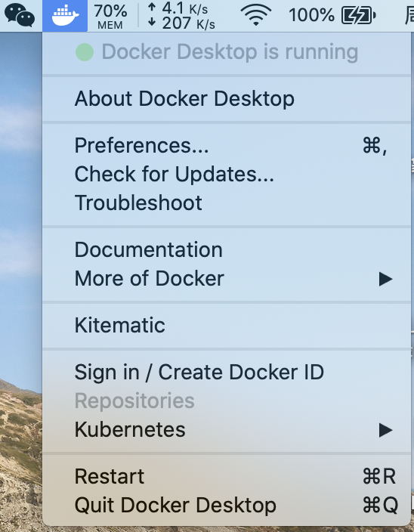Open Documentation menu item
Viewport: 414px width, 532px height.
coord(227,249)
